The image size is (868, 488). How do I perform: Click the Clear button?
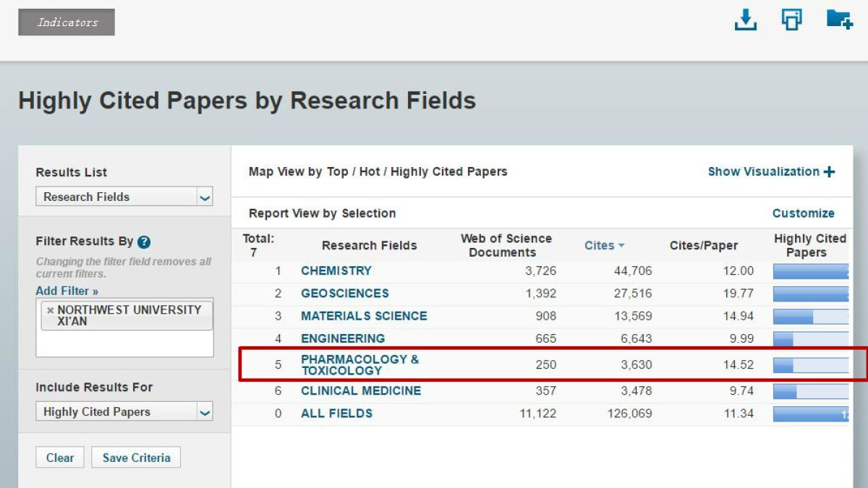click(x=60, y=458)
